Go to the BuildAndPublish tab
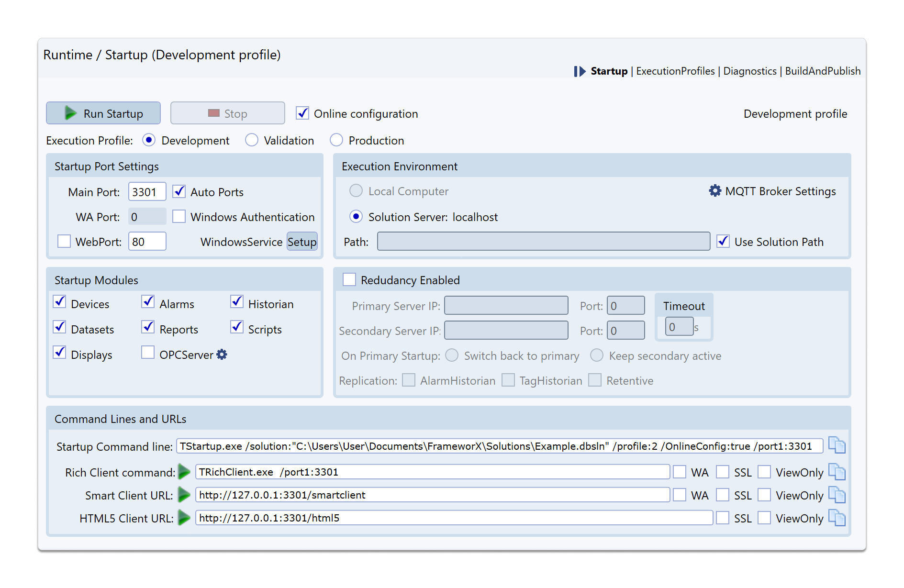Screen dimensions: 904x588 pyautogui.click(x=822, y=71)
